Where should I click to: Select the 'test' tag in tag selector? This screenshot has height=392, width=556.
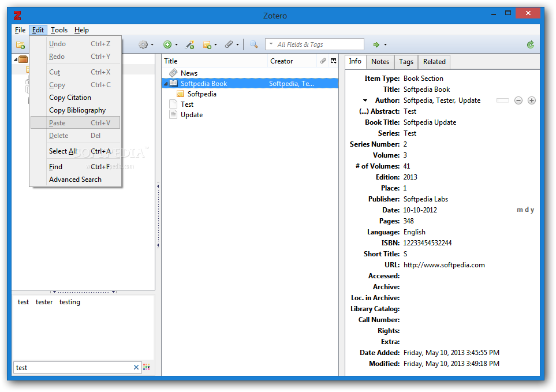click(24, 302)
